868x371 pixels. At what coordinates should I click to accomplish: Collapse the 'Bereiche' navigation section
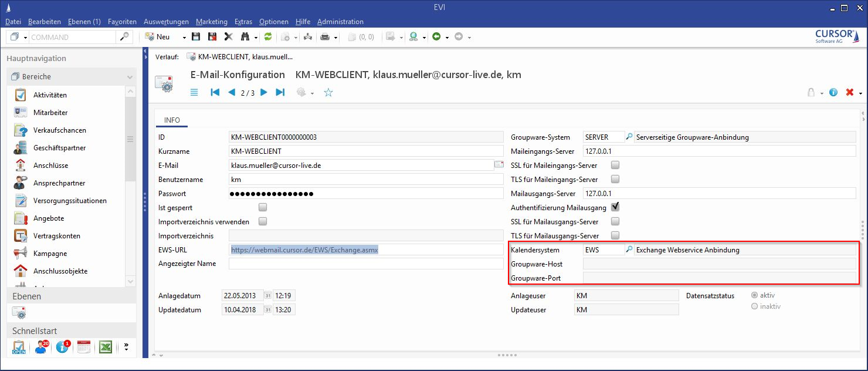130,77
